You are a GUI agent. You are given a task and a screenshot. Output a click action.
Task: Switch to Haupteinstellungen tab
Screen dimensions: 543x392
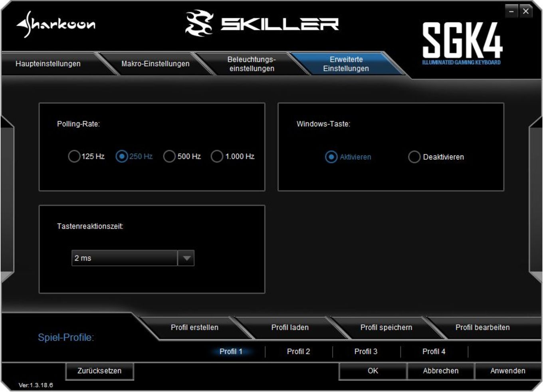coord(48,63)
